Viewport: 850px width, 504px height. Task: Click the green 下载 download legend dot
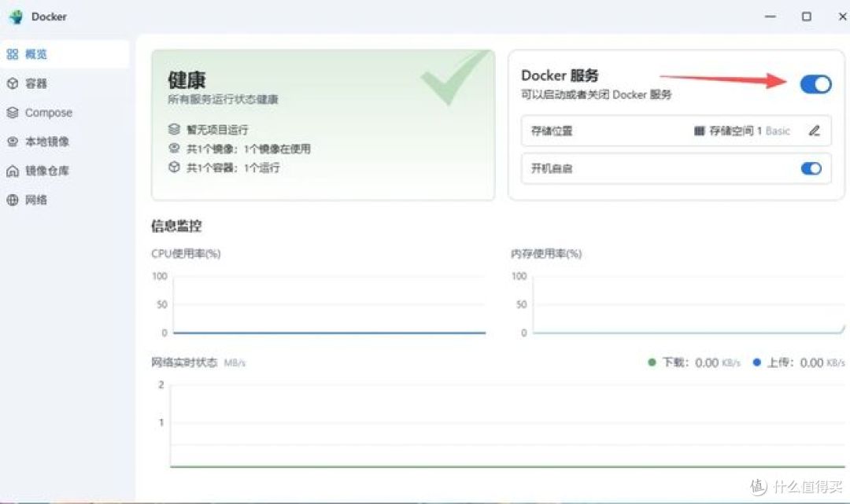[x=652, y=362]
